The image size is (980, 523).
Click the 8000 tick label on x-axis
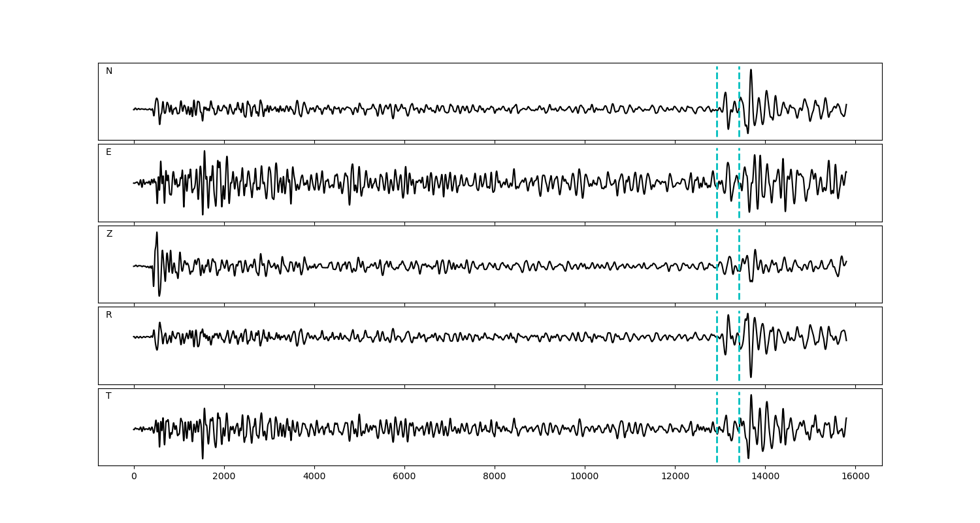tap(495, 477)
